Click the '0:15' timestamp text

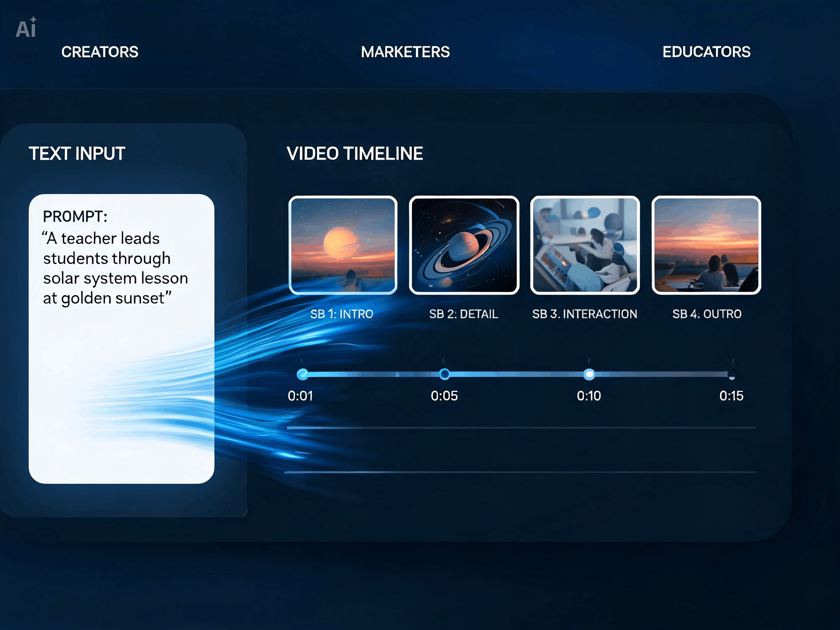pos(731,396)
